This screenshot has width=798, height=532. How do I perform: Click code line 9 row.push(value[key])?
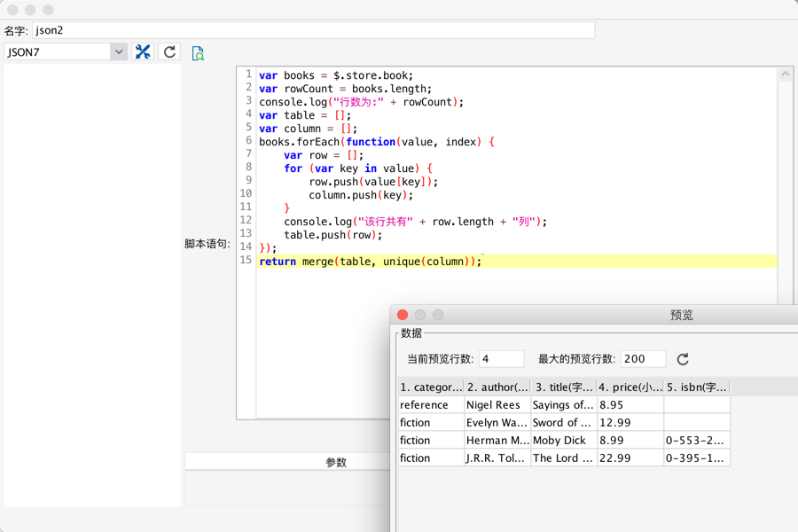pyautogui.click(x=373, y=182)
